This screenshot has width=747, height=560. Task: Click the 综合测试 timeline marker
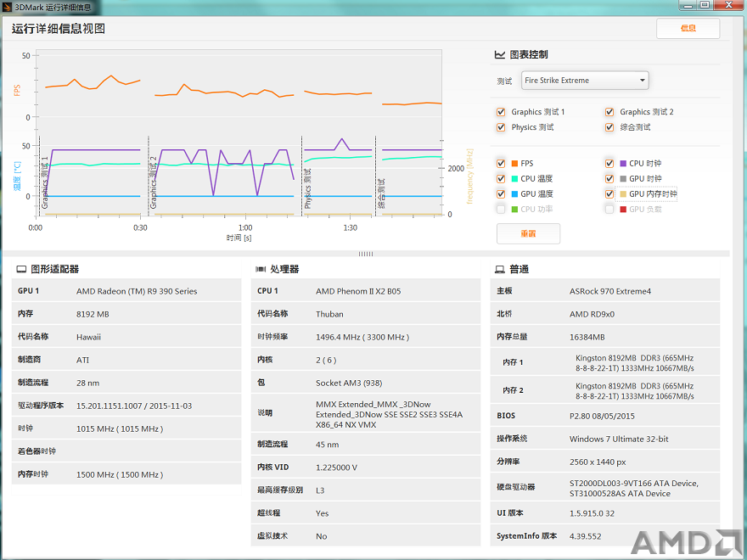click(382, 193)
